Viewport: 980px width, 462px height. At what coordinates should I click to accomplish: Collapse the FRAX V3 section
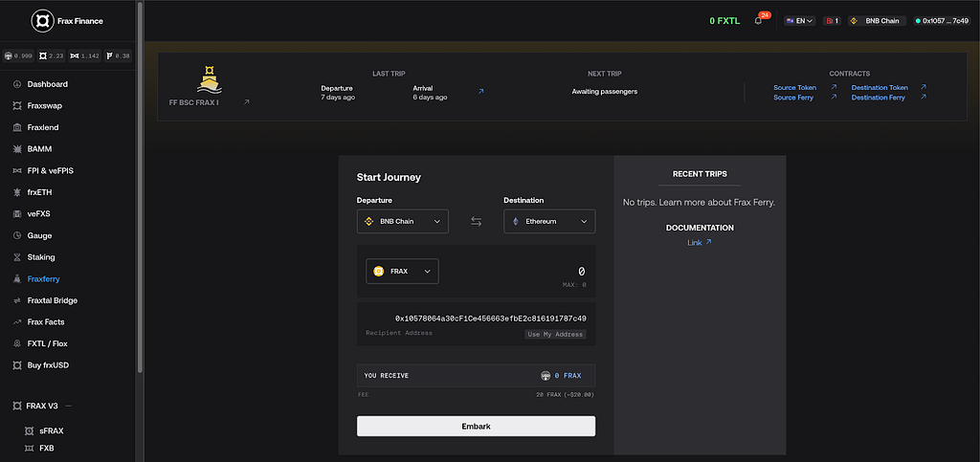69,406
